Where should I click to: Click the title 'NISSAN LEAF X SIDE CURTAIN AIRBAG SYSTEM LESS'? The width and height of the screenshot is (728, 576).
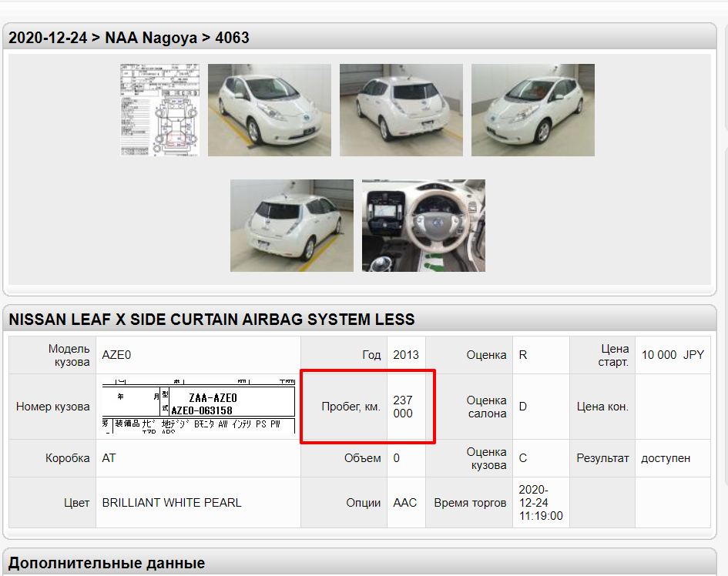(x=212, y=320)
